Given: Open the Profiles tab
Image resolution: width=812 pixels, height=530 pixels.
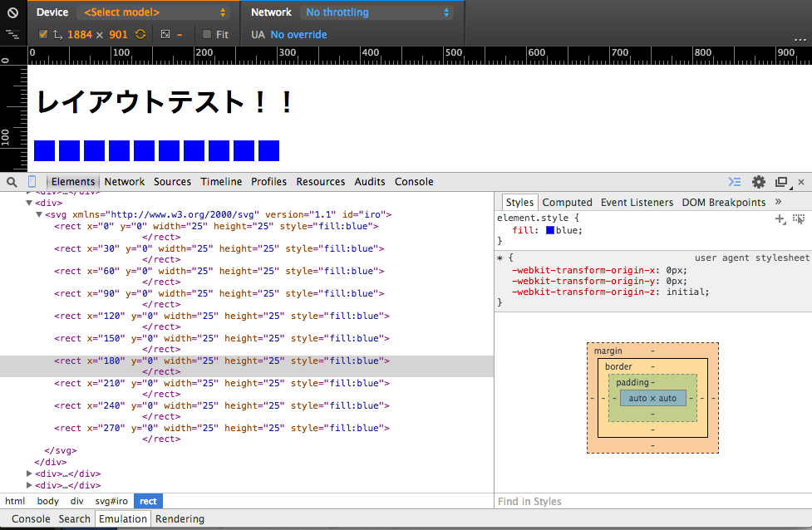Looking at the screenshot, I should 268,182.
